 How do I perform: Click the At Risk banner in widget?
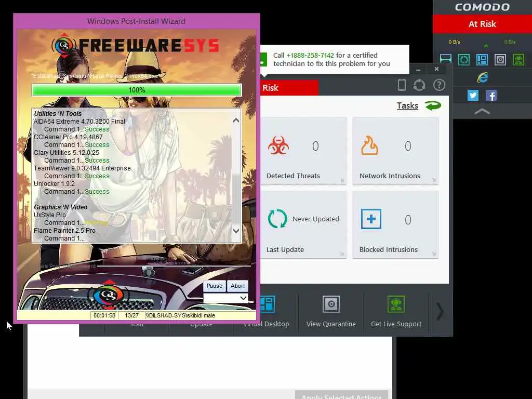482,24
